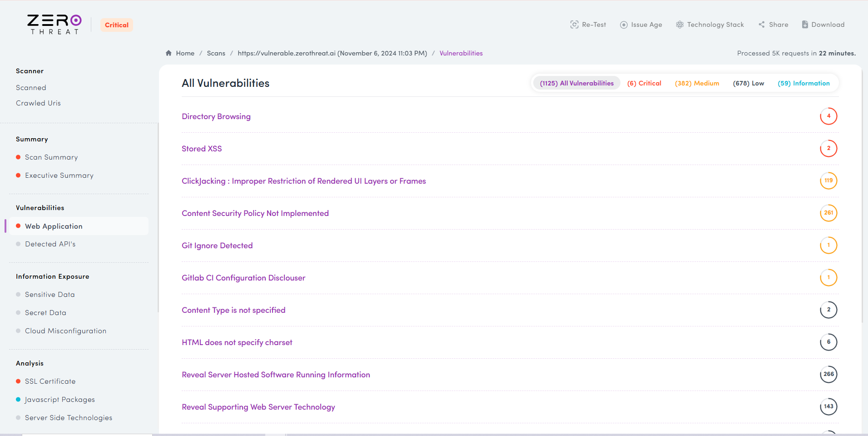Open Reveal Server Hosted Software badge 266
This screenshot has height=436, width=868.
coord(828,374)
